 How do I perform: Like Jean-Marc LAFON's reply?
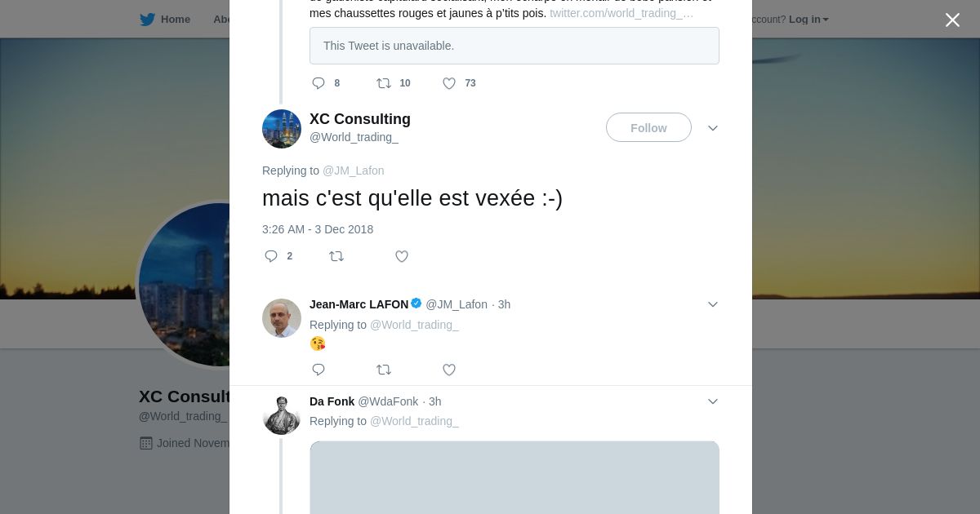click(449, 370)
